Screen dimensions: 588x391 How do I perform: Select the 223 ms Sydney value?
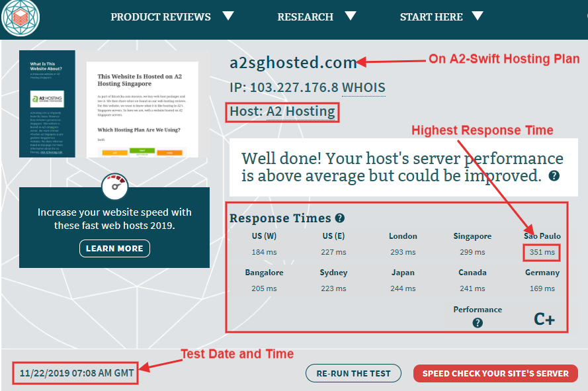[333, 288]
